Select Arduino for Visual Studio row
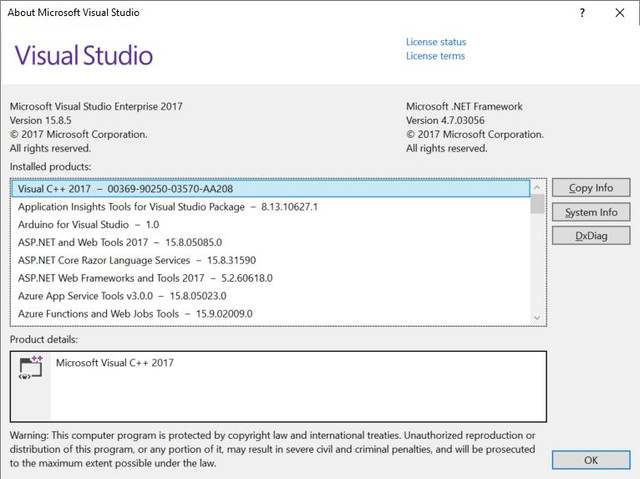The image size is (640, 479). pos(271,224)
